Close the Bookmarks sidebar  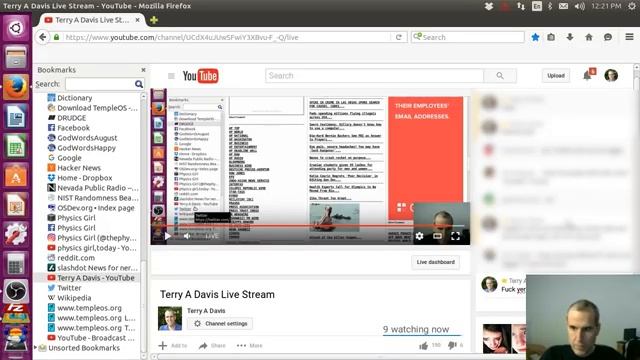(143, 70)
